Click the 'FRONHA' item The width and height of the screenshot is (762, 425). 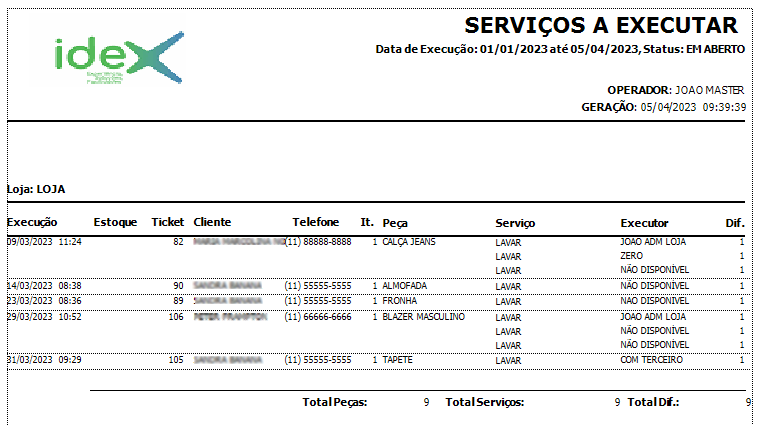tap(399, 301)
